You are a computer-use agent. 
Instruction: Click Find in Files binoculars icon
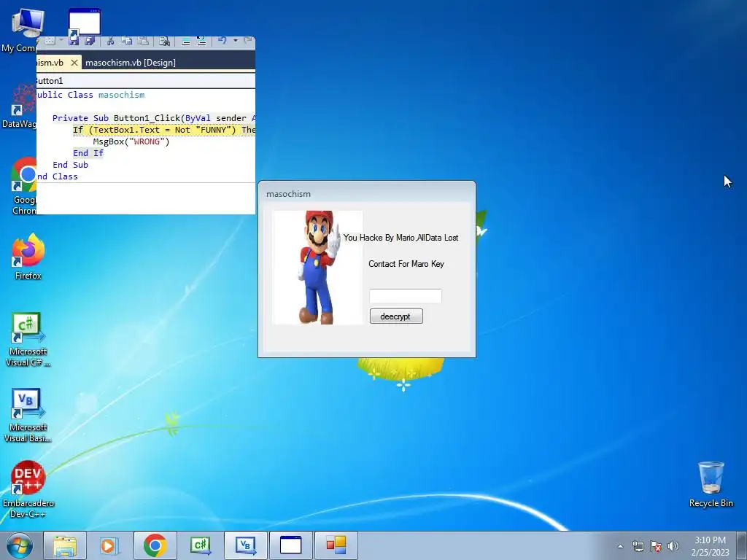point(164,41)
